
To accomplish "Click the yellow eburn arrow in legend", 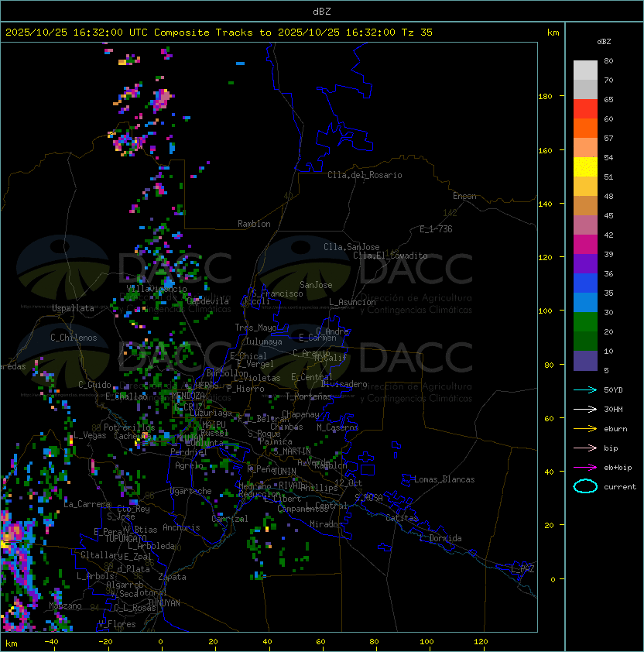I will [585, 429].
